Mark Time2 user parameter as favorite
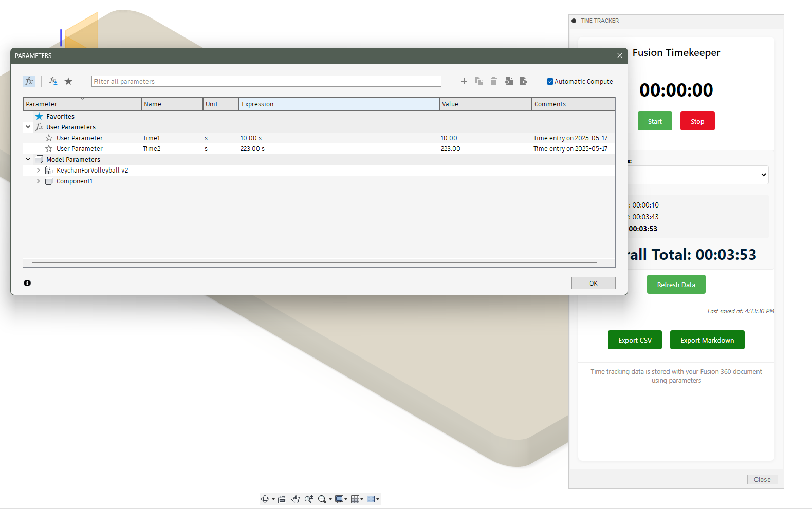 coord(49,148)
